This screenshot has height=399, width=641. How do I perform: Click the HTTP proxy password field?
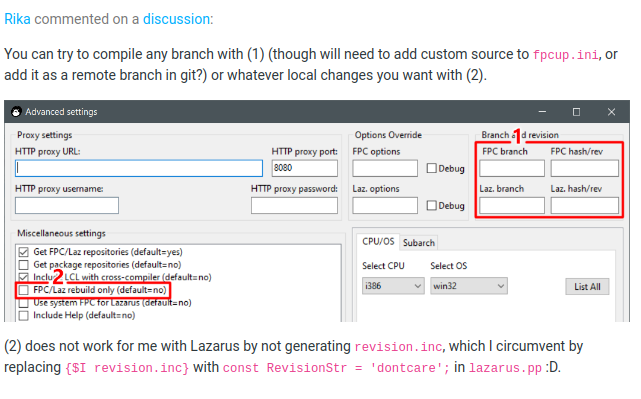coord(294,205)
